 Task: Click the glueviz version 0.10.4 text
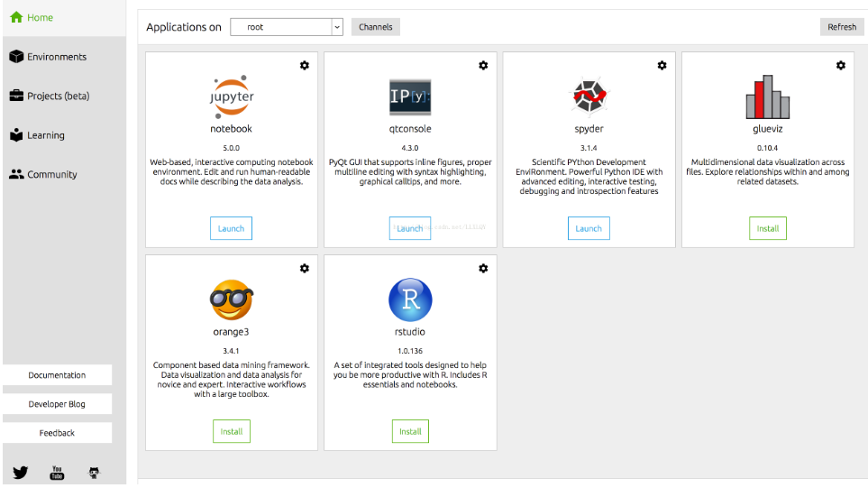pos(768,148)
